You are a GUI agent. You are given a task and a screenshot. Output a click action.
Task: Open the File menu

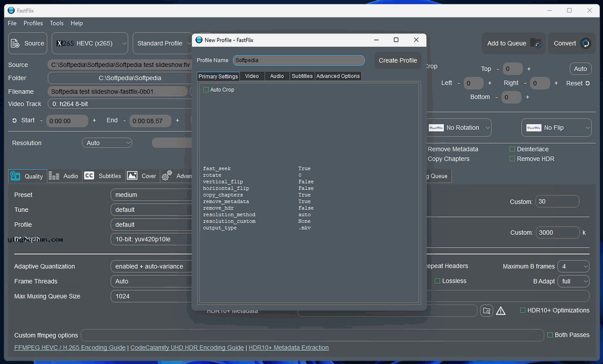(x=12, y=23)
